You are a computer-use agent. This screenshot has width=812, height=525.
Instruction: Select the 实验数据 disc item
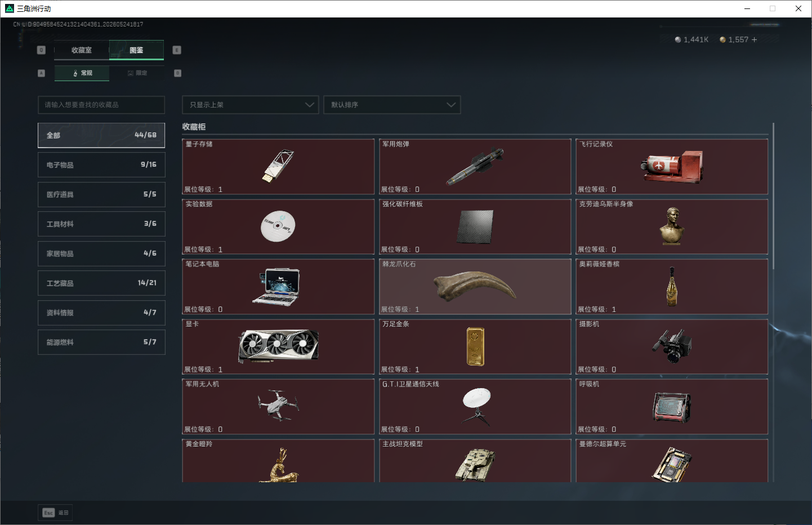point(278,226)
